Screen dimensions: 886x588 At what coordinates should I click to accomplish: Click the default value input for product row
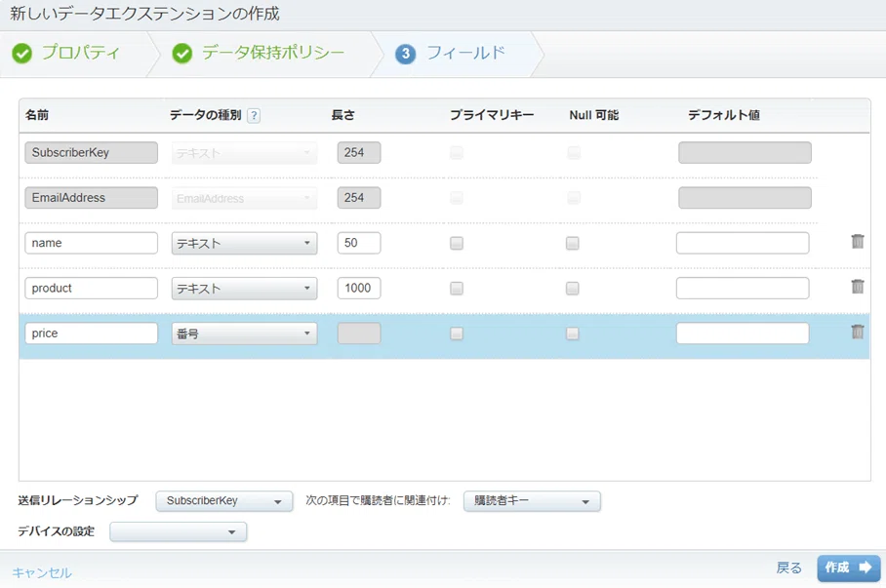click(743, 288)
